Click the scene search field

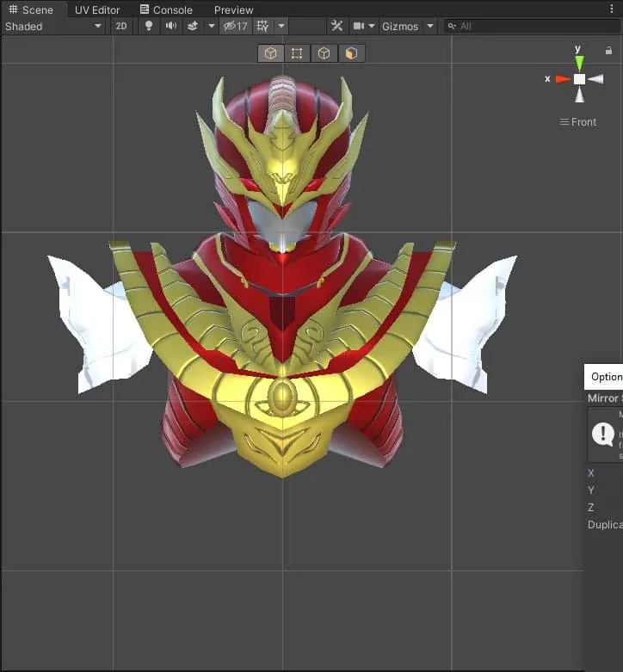pos(532,26)
